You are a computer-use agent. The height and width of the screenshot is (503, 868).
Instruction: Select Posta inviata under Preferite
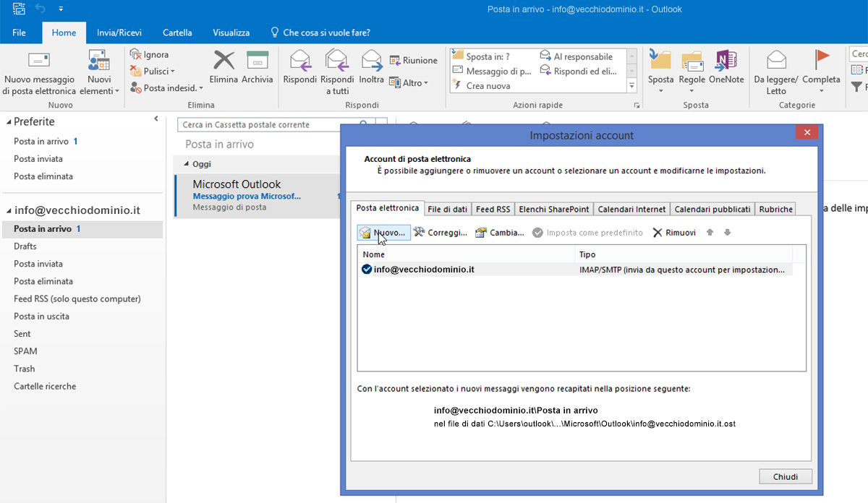38,158
